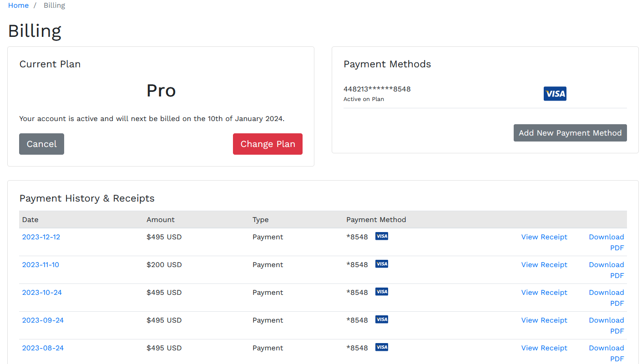The width and height of the screenshot is (642, 364).
Task: Download PDF for the 2023-08-24 payment
Action: (607, 354)
